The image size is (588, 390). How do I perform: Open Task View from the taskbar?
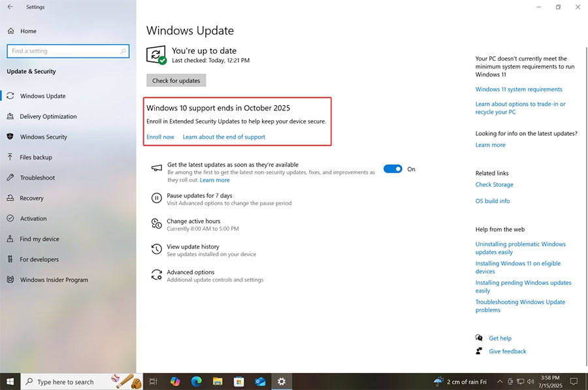[x=152, y=381]
